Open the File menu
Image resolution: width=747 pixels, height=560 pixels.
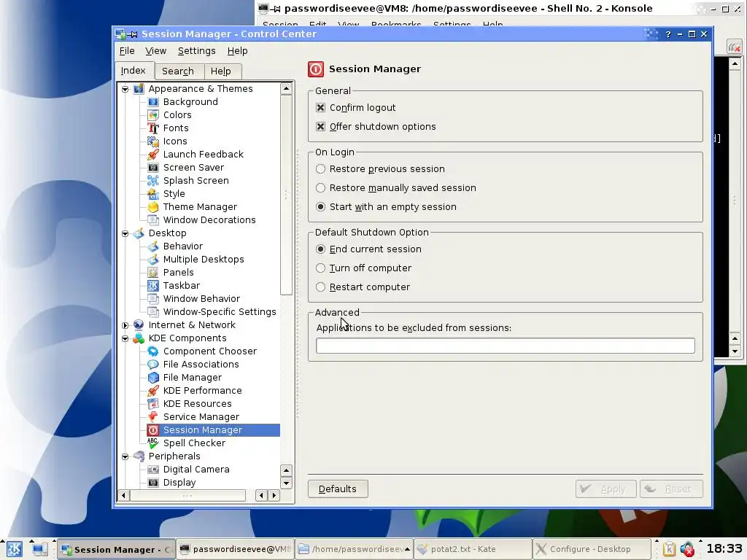click(127, 51)
